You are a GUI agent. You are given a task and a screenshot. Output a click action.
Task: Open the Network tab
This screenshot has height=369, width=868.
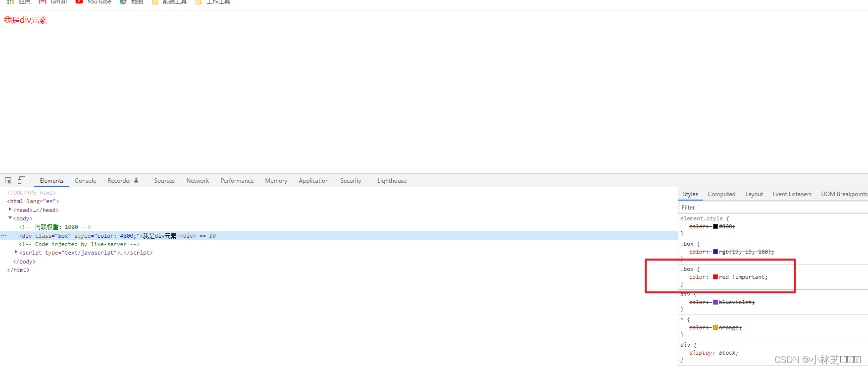coord(198,181)
